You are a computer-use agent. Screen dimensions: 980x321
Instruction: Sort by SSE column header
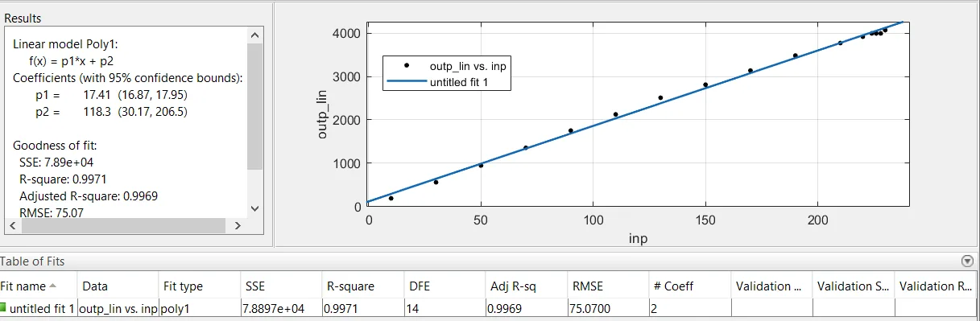point(280,286)
